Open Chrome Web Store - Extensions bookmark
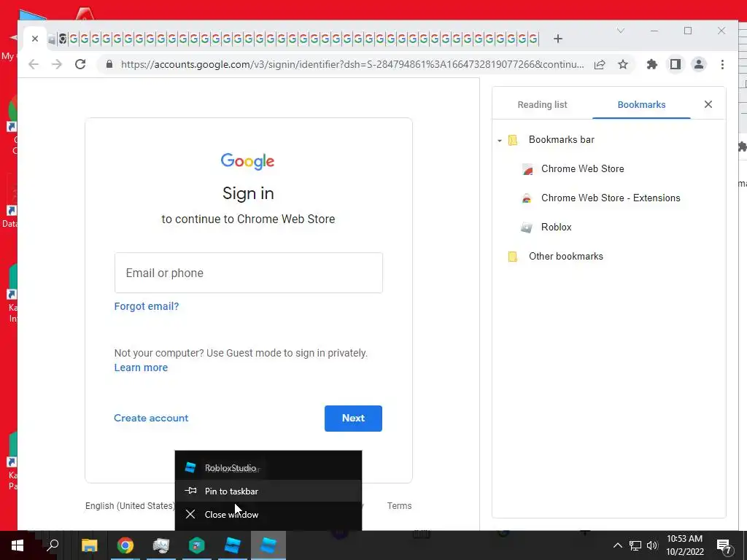 pos(611,198)
